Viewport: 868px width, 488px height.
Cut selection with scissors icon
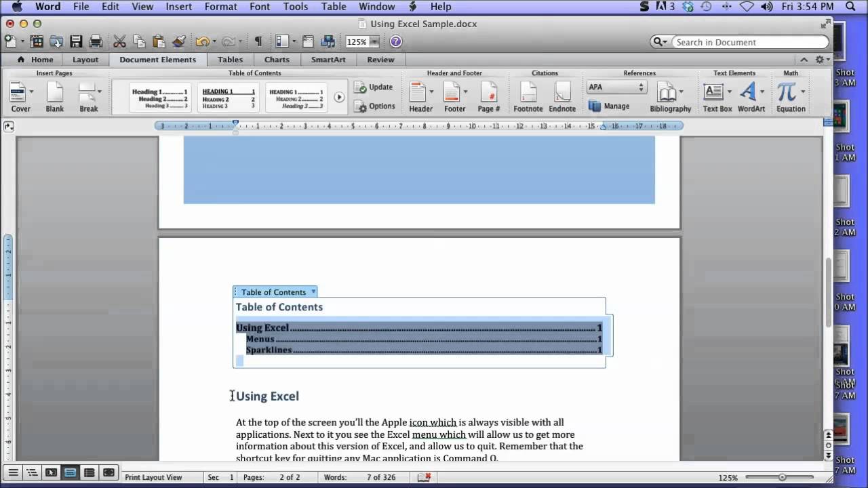click(119, 41)
